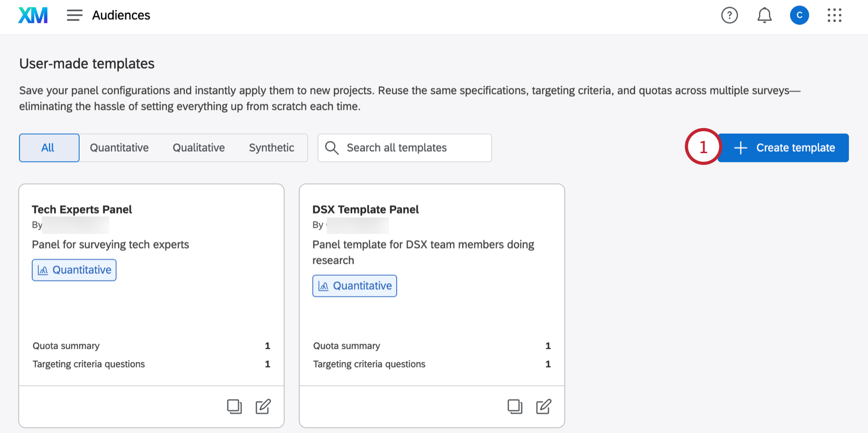Click Quantitative tag on DSX Template Panel
This screenshot has width=868, height=433.
click(354, 286)
